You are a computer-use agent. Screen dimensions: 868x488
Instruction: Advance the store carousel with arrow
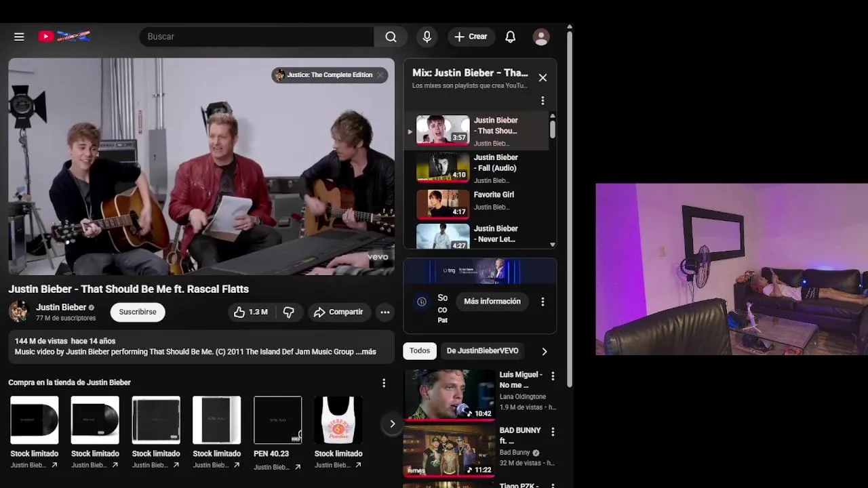[x=392, y=424]
